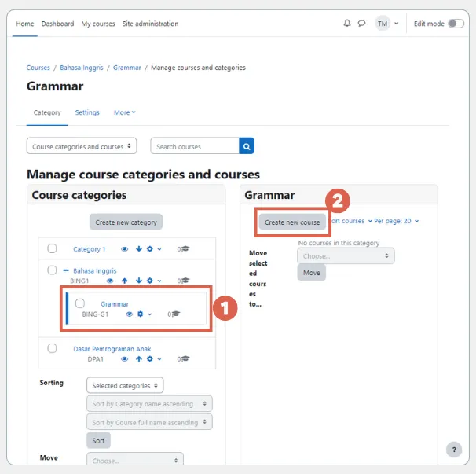Image resolution: width=476 pixels, height=474 pixels.
Task: Toggle the Edit mode switch
Action: coord(456,24)
